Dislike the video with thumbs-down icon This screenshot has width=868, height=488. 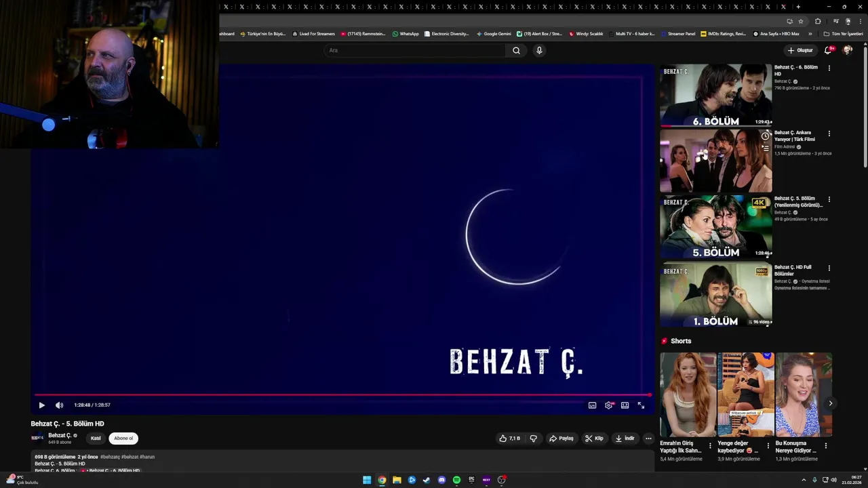(533, 439)
